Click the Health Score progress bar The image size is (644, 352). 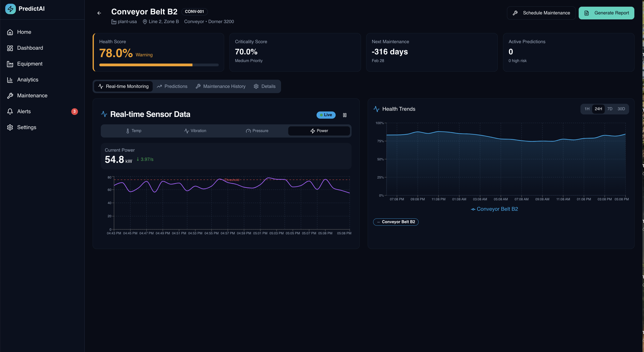click(159, 65)
